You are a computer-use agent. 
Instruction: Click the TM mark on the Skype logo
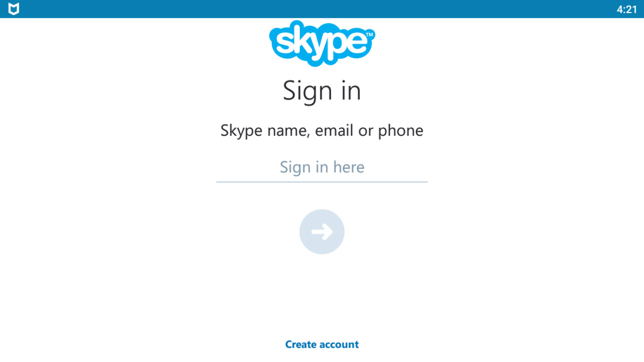[x=369, y=35]
